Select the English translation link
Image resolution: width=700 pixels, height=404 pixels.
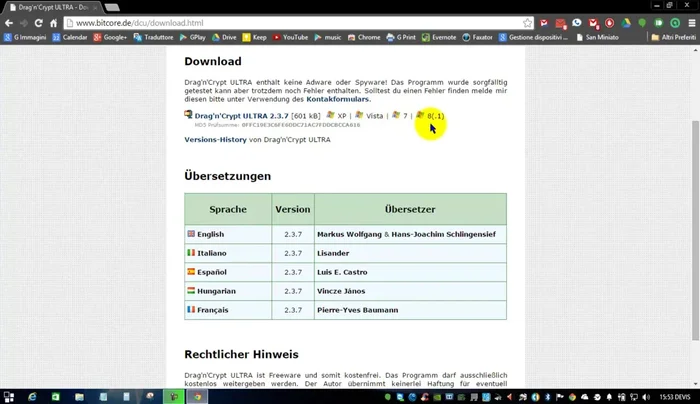[x=210, y=234]
